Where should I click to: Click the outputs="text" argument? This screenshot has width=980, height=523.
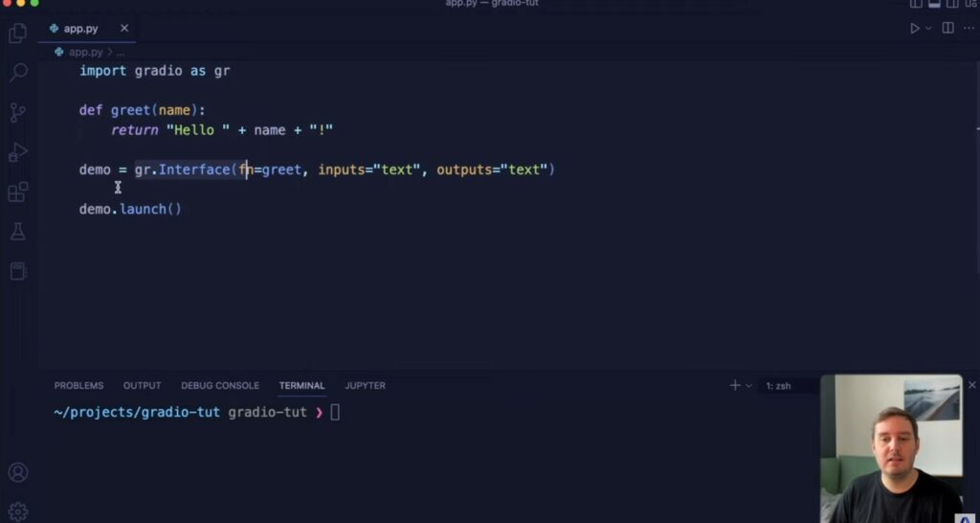(492, 170)
